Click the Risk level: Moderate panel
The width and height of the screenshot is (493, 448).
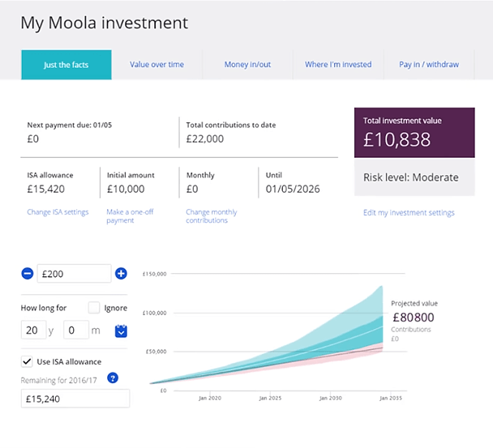pos(414,177)
